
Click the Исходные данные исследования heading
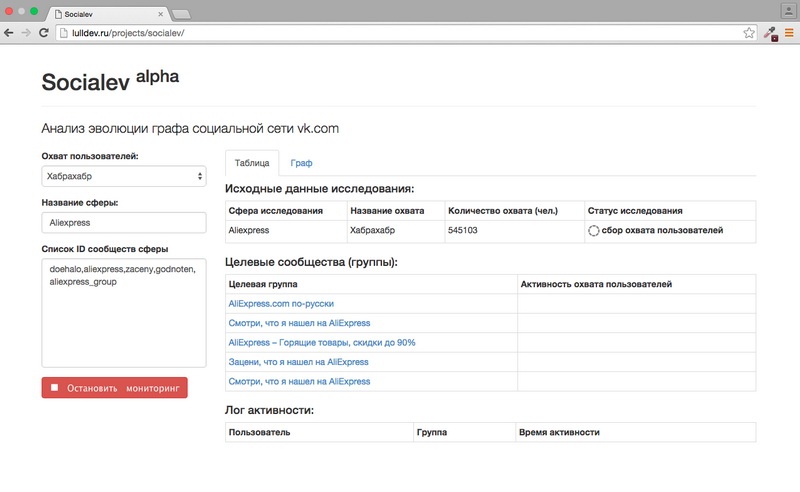tap(319, 189)
